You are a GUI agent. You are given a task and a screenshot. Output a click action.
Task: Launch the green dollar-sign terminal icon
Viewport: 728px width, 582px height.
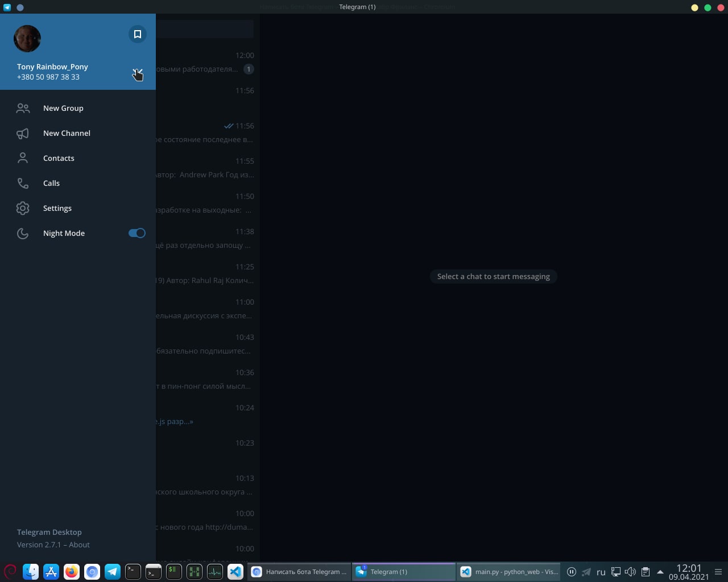click(x=174, y=572)
